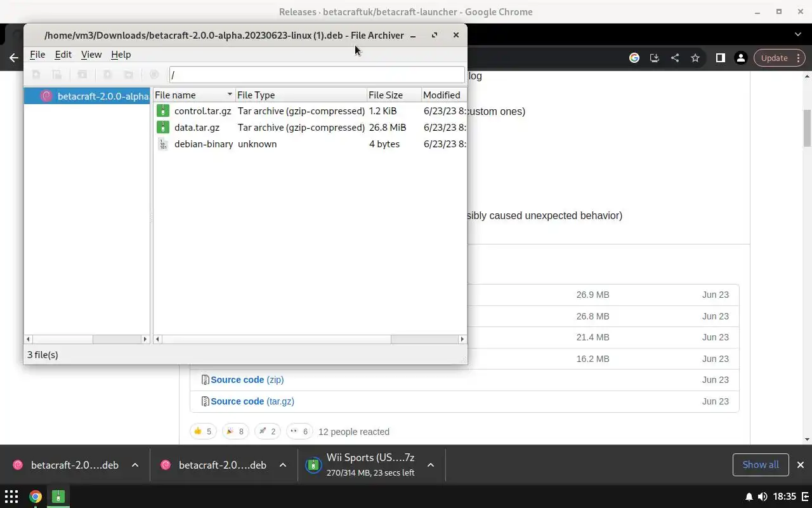This screenshot has width=812, height=508.
Task: Open Chrome tab search dropdown chevron
Action: click(x=798, y=34)
